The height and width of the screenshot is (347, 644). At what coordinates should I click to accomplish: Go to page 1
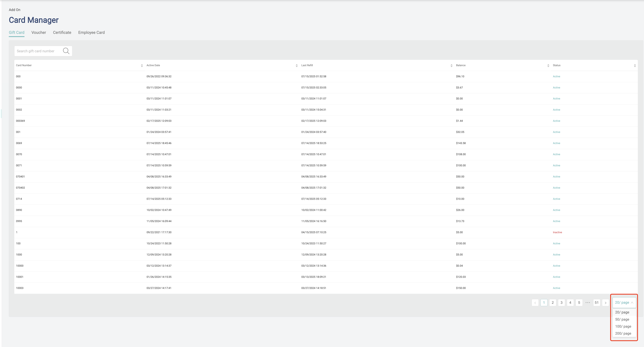pos(544,302)
